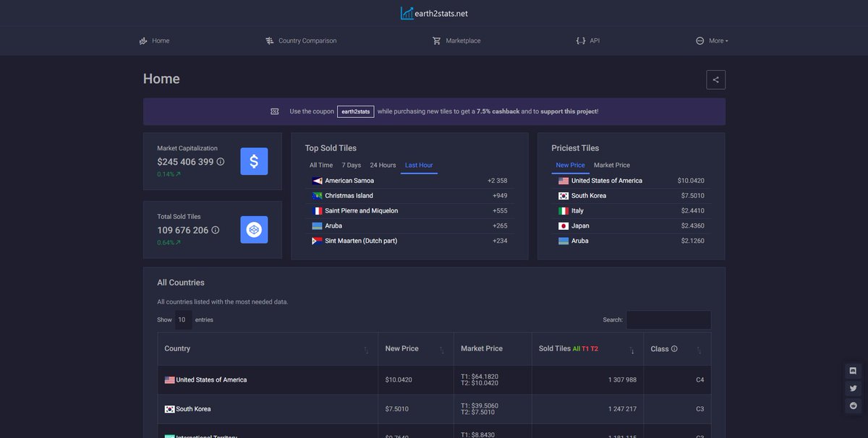Screen dimensions: 868x438
Task: Open United States of America table row
Action: [x=434, y=379]
